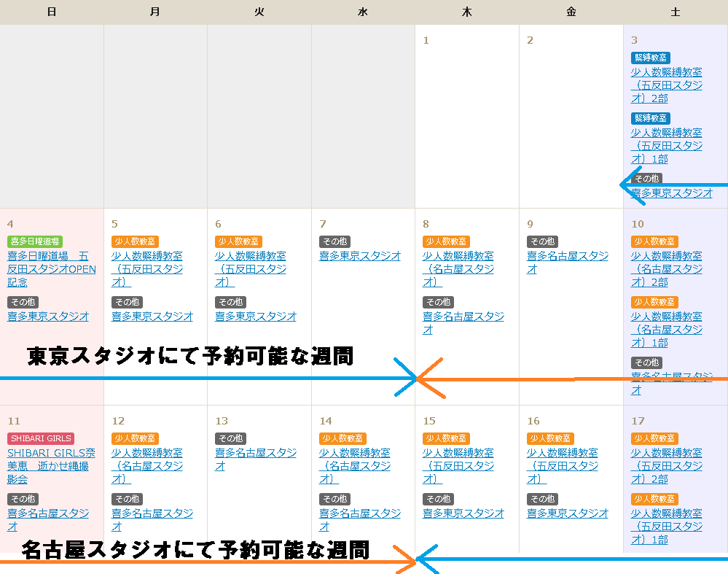Image resolution: width=728 pixels, height=574 pixels.
Task: Click the 少人数緊縛教室（五反田スタジオ）1部 link on the 17th
Action: [666, 527]
